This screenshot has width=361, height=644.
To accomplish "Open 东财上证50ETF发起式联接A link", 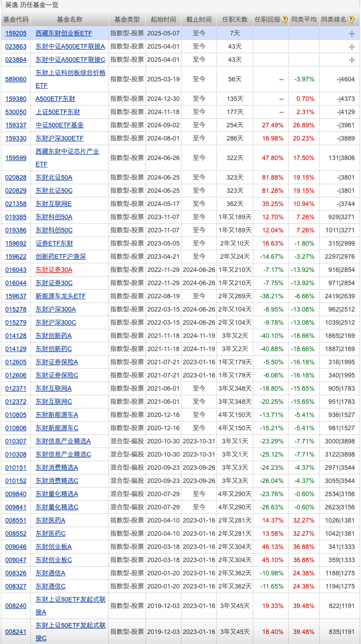I will [70, 606].
